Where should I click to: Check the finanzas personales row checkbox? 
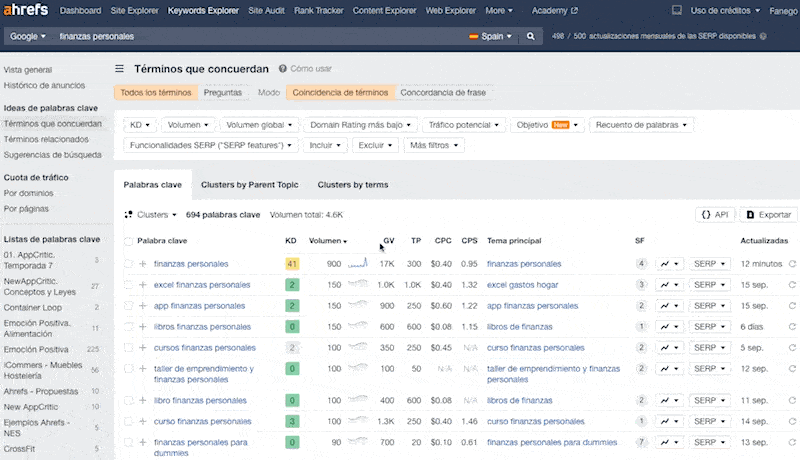[129, 264]
